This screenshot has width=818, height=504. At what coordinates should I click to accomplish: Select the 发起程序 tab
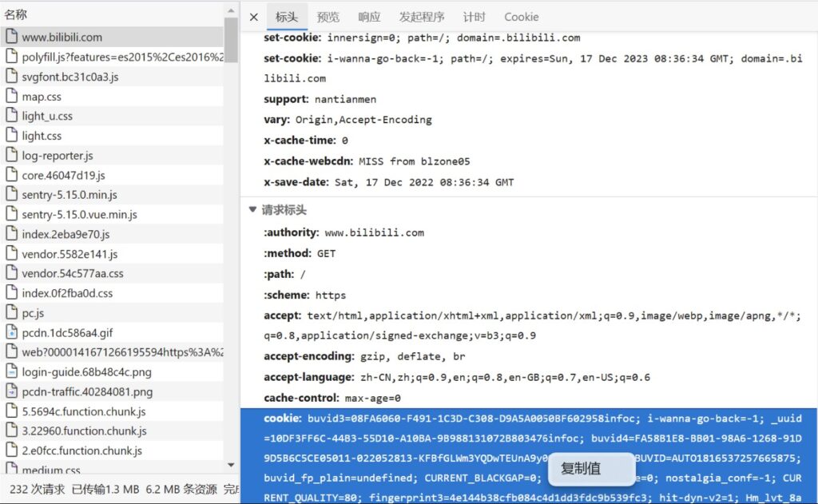coord(422,17)
